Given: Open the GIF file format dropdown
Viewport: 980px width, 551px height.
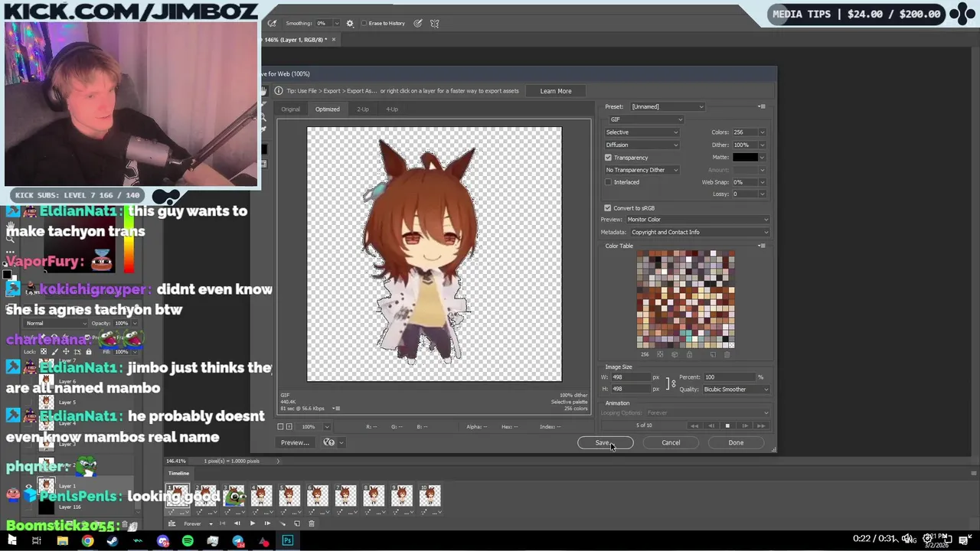Looking at the screenshot, I should click(x=645, y=119).
